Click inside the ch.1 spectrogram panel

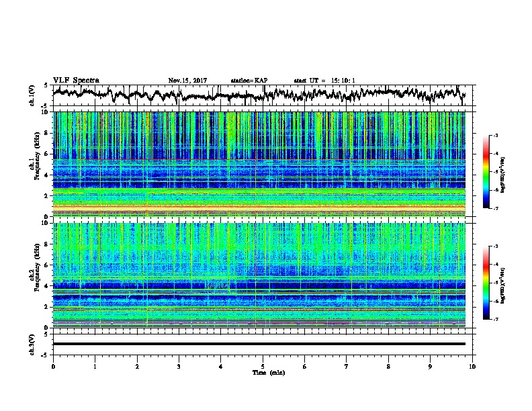pyautogui.click(x=259, y=164)
